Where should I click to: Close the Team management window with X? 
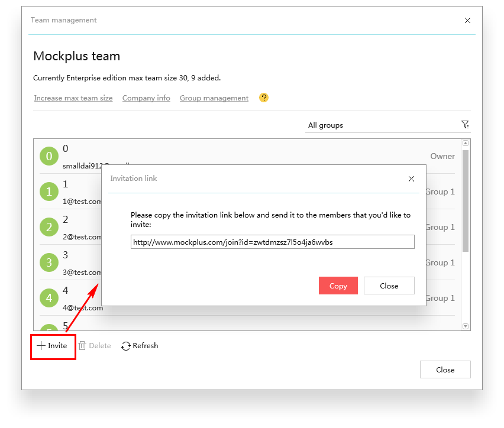coord(467,21)
